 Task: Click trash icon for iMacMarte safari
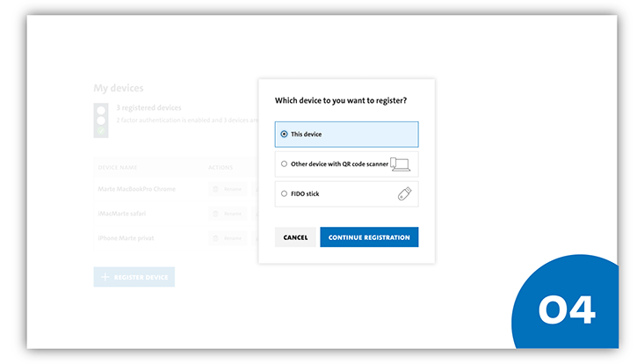click(216, 214)
